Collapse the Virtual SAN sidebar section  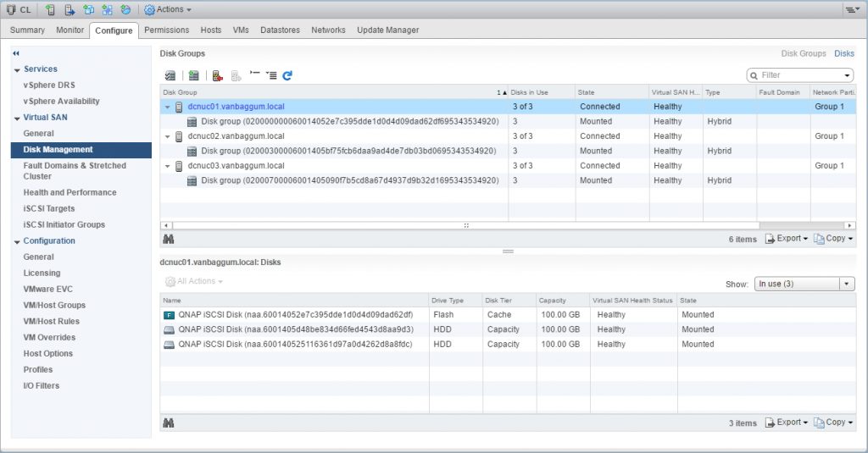17,118
